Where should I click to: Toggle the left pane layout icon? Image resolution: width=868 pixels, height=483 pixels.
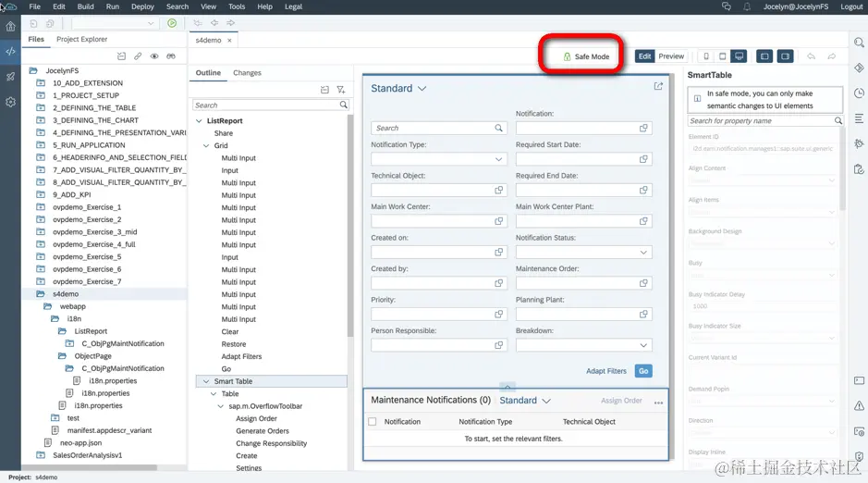coord(764,56)
